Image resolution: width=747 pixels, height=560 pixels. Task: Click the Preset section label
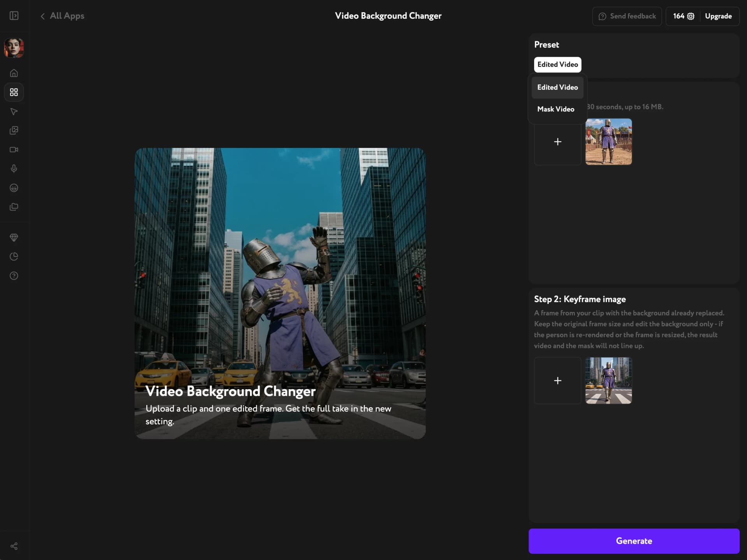tap(546, 45)
